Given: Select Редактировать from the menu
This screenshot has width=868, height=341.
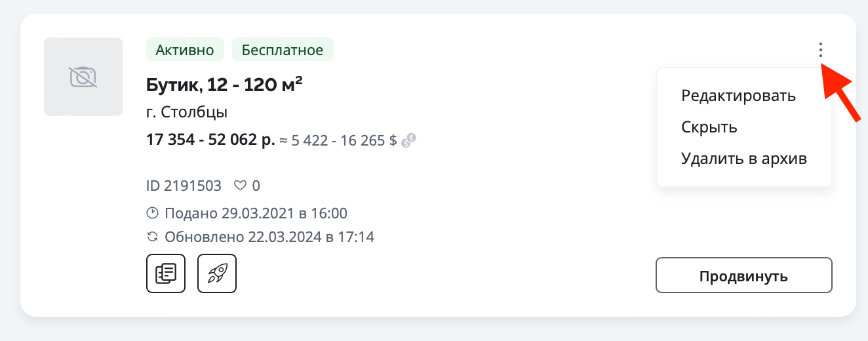Looking at the screenshot, I should coord(739,96).
